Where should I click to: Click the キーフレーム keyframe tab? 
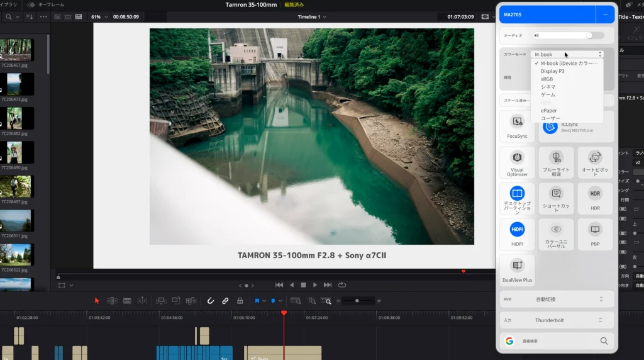click(x=47, y=4)
